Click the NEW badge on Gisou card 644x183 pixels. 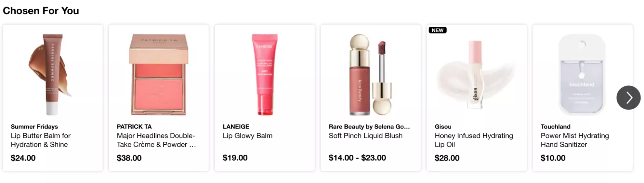coord(437,30)
